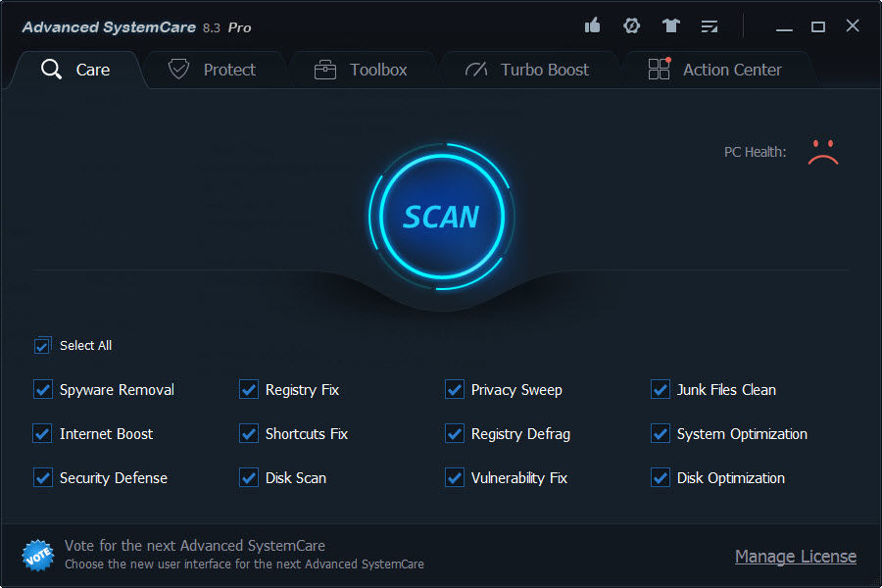This screenshot has height=588, width=882.
Task: Open the skin t-shirt icon
Action: click(670, 25)
